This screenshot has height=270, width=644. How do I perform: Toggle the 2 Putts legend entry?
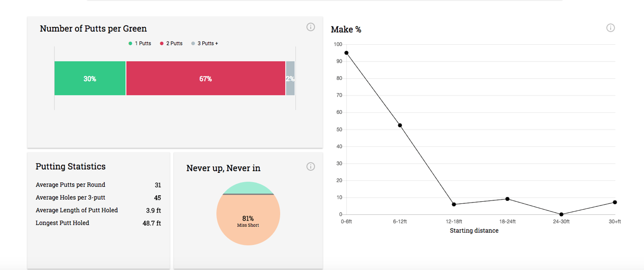[171, 43]
